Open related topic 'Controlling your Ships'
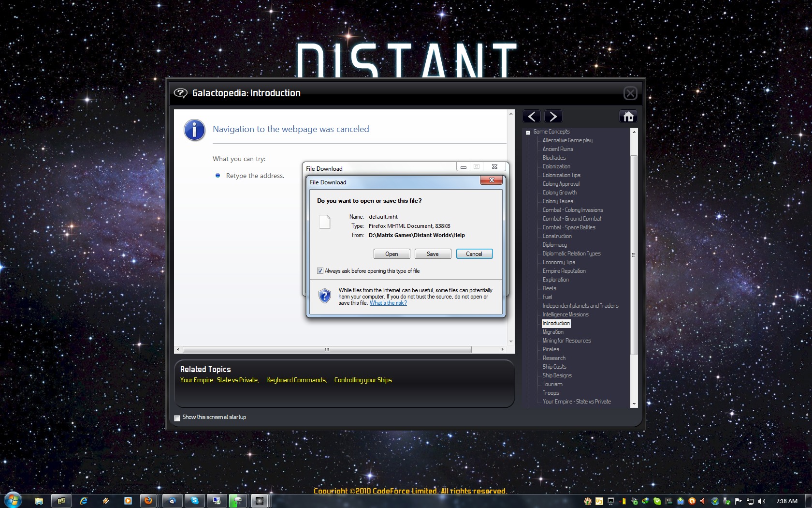 pos(363,380)
